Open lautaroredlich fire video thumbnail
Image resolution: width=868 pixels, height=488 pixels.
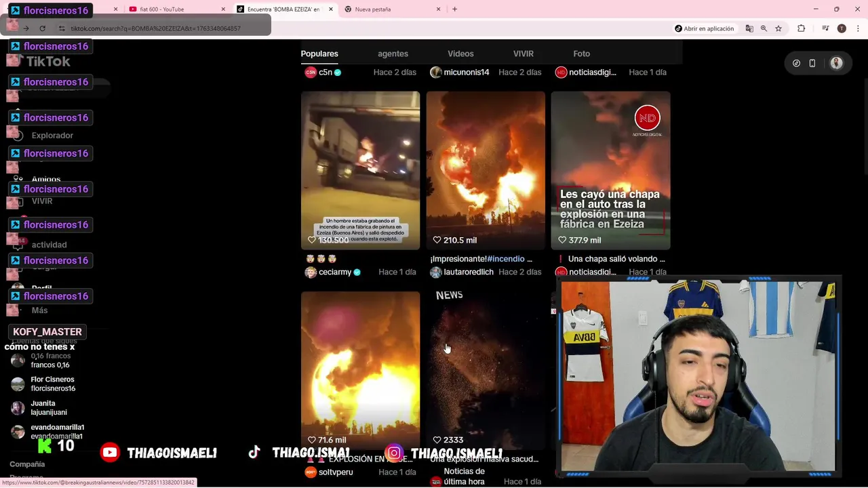coord(486,171)
